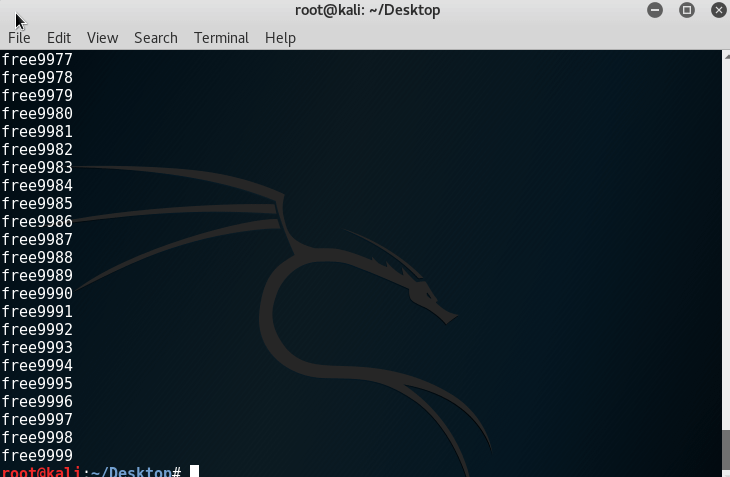This screenshot has height=477, width=730.
Task: Open the Help menu
Action: click(280, 38)
